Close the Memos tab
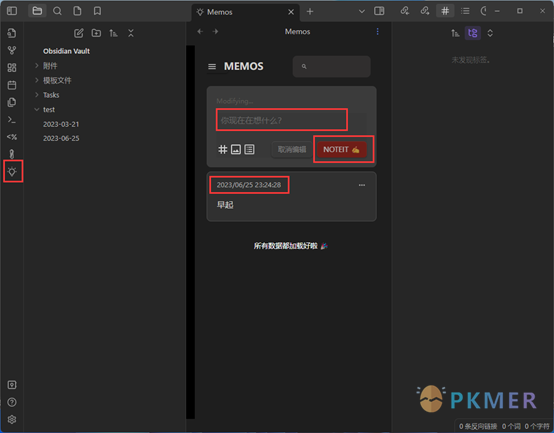This screenshot has height=433, width=554. (291, 12)
